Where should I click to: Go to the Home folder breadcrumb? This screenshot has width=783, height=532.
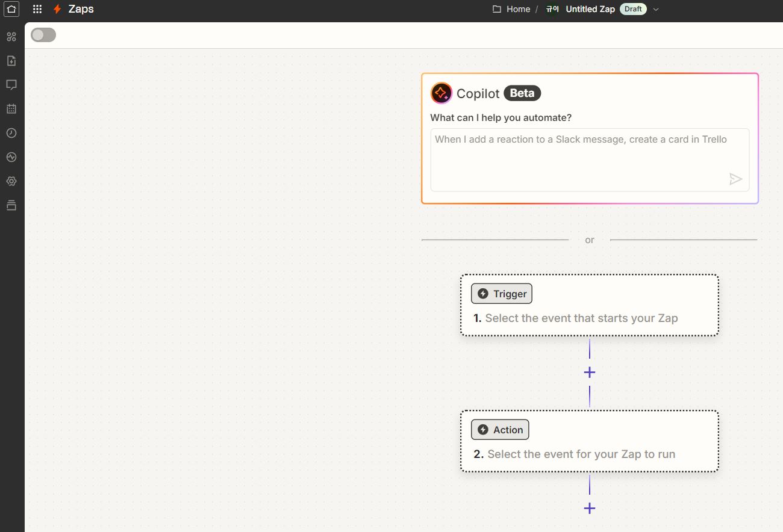(511, 9)
